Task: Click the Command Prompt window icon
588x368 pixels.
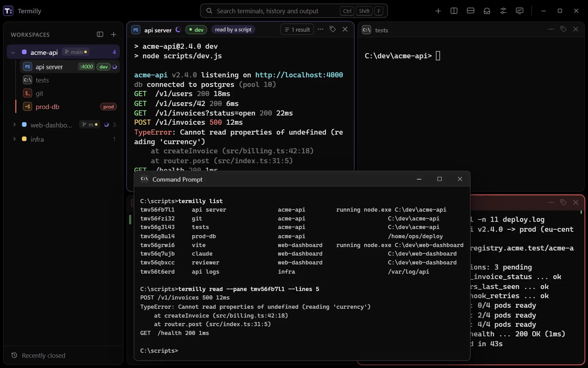Action: pos(144,179)
